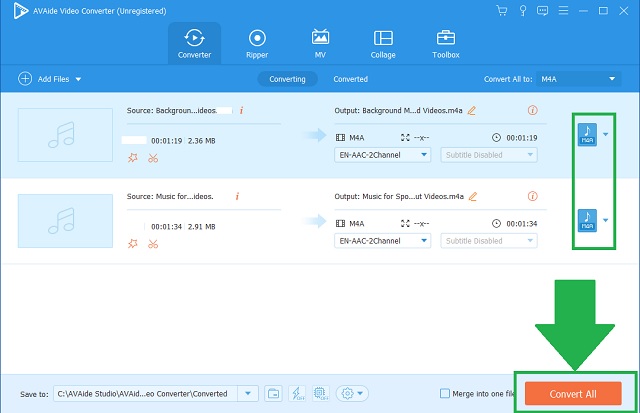Select the Music for file music thumbnail

65,221
